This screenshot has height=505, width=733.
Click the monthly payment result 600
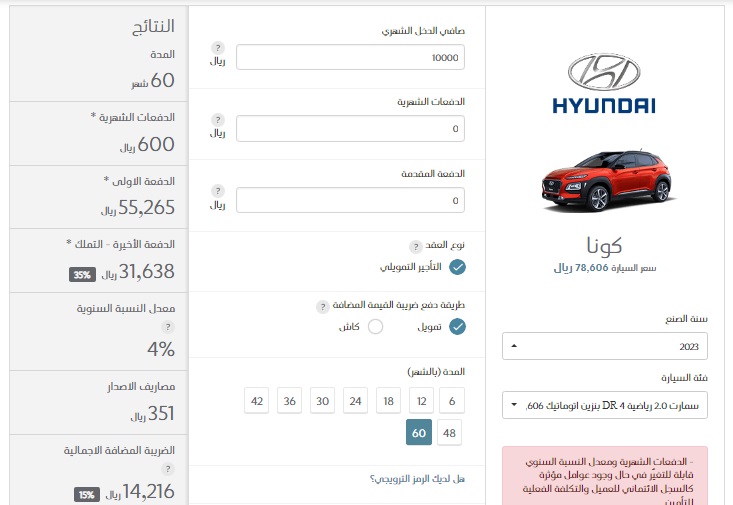click(x=156, y=144)
